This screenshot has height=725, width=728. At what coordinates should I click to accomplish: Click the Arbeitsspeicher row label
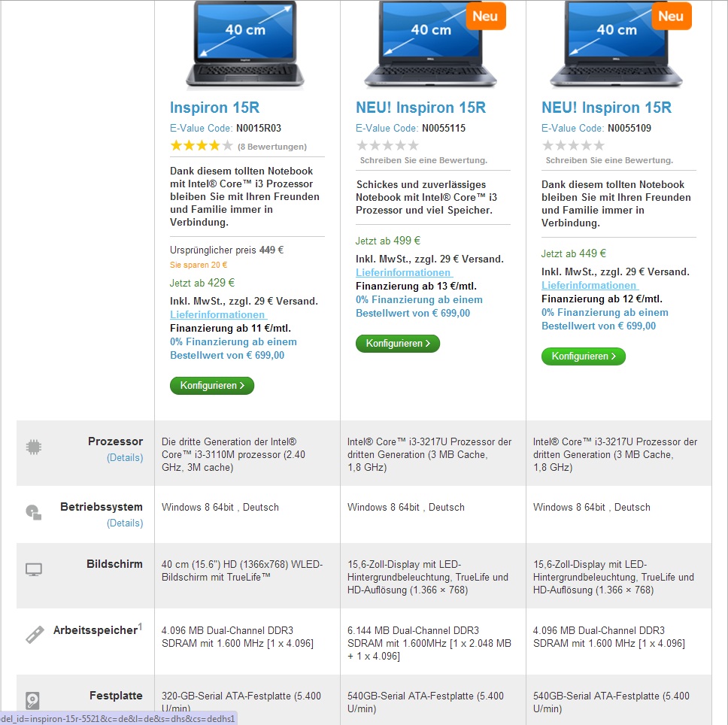coord(98,629)
